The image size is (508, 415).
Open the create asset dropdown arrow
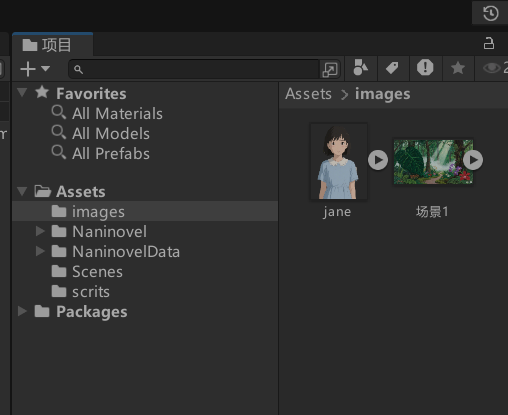(x=46, y=69)
